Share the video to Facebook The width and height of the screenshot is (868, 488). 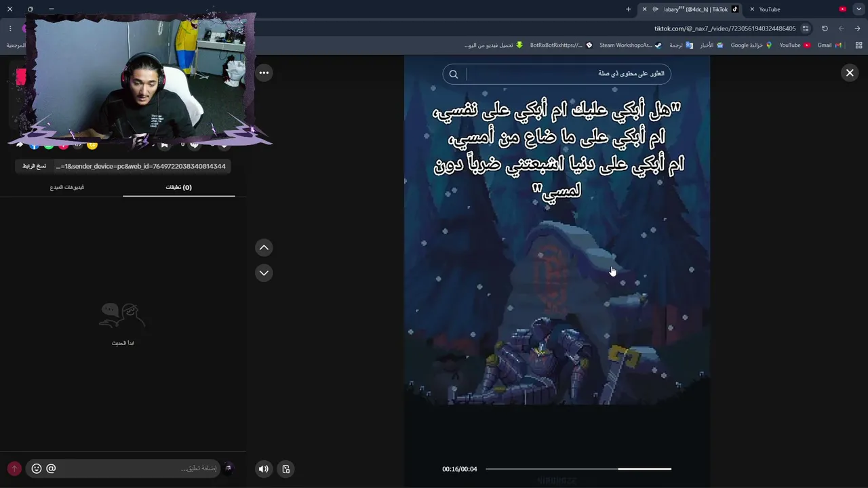35,145
